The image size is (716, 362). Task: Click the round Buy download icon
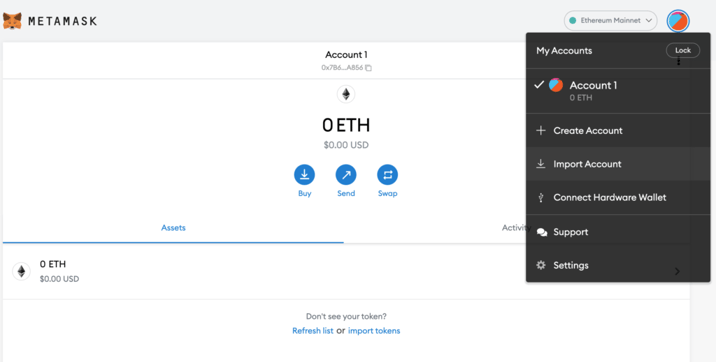pyautogui.click(x=305, y=175)
